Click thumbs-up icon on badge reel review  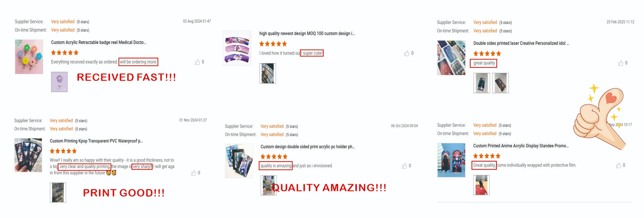(197, 62)
